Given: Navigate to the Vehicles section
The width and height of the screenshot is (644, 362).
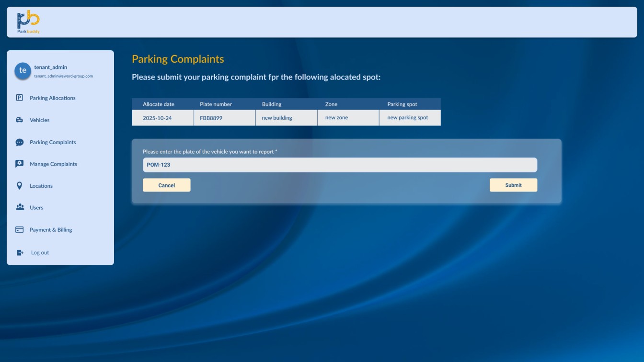Looking at the screenshot, I should 39,120.
